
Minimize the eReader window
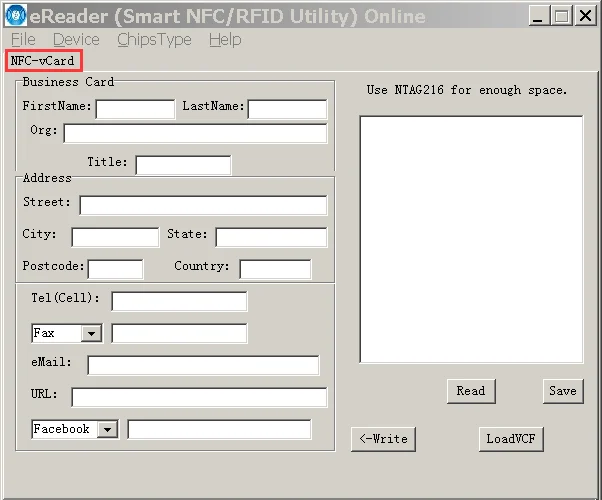click(538, 16)
